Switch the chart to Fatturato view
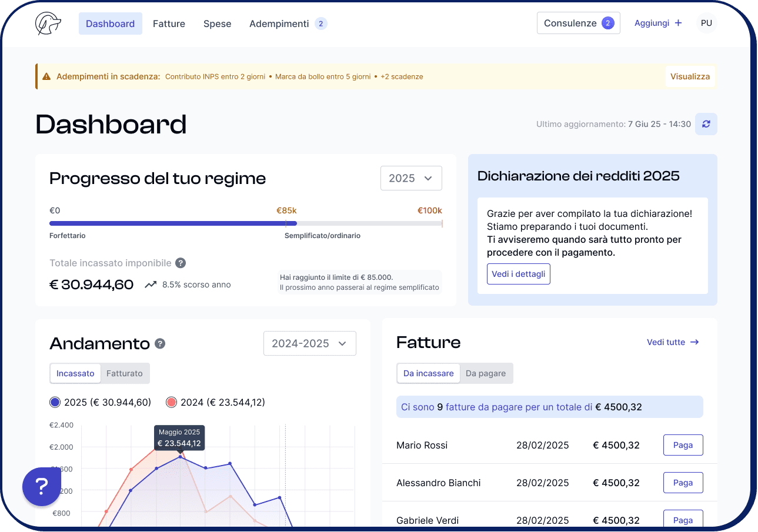The width and height of the screenshot is (758, 532). coord(124,373)
